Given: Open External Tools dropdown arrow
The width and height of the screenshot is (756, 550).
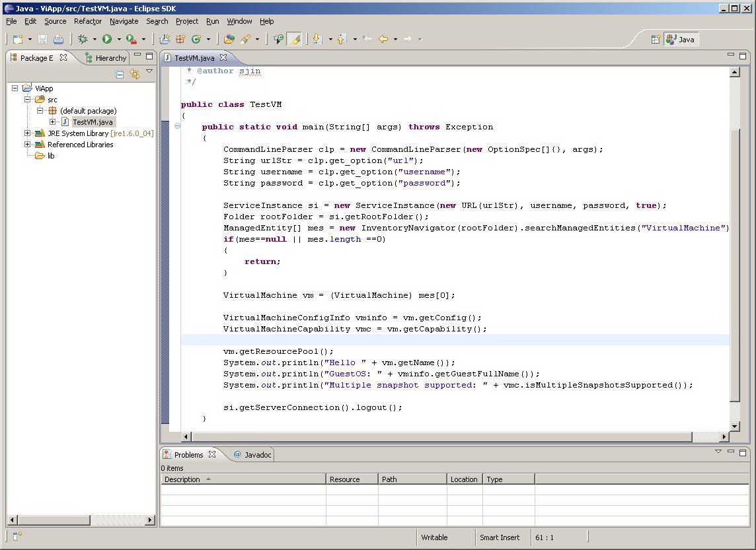Looking at the screenshot, I should point(143,39).
